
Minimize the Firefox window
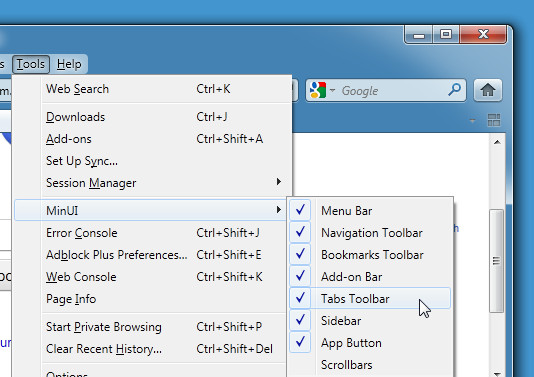[x=419, y=35]
